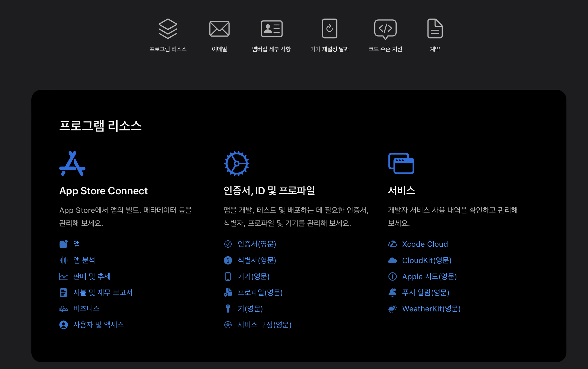Viewport: 588px width, 369px height.
Task: Select the 계약 navigation label
Action: (435, 49)
